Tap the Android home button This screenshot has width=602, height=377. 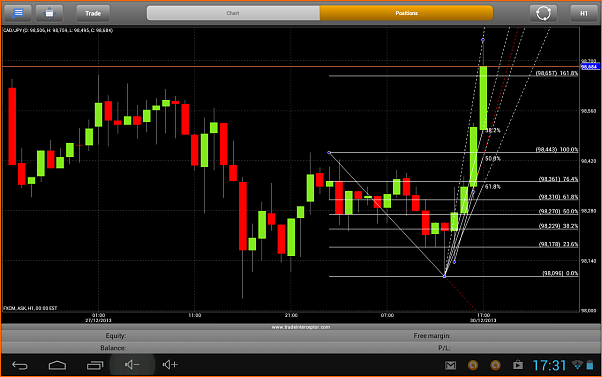click(57, 365)
